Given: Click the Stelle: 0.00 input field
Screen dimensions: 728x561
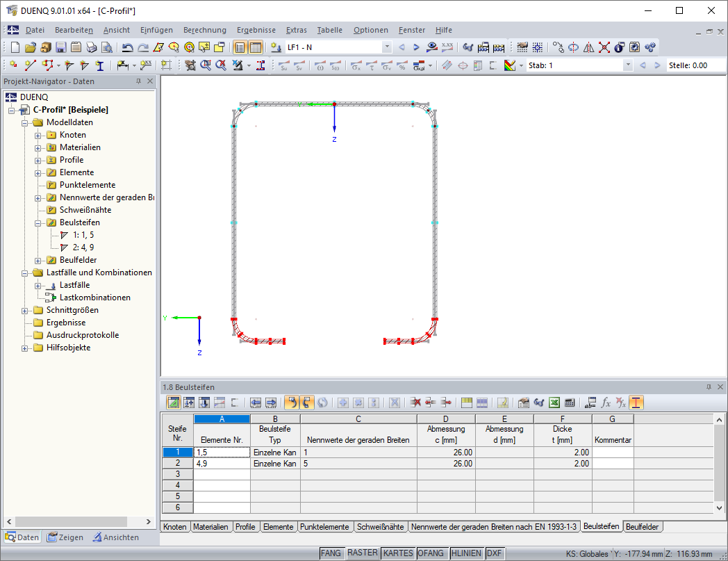Looking at the screenshot, I should (695, 65).
